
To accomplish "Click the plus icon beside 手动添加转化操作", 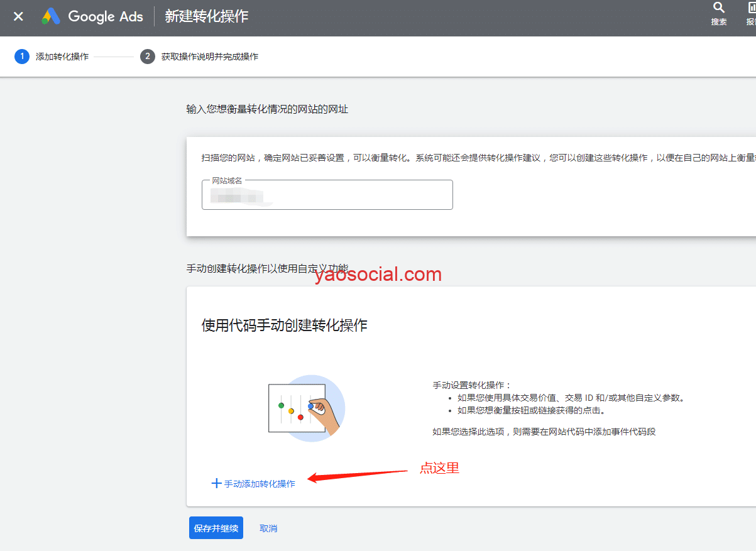I will click(216, 483).
